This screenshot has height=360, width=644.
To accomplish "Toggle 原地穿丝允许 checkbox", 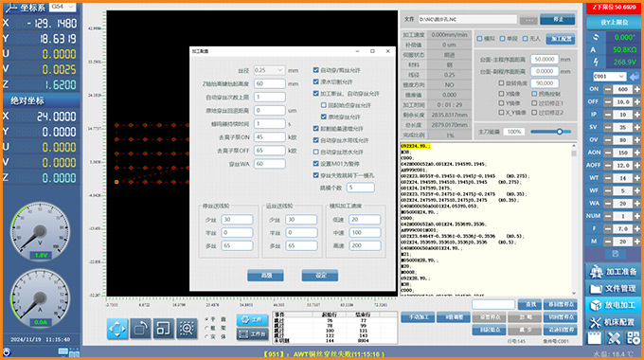I will tap(324, 117).
